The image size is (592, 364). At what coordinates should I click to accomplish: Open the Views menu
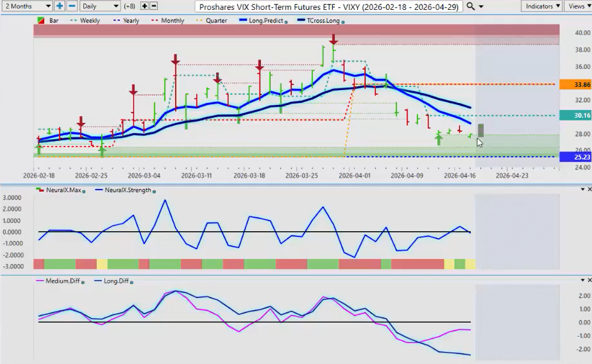(x=578, y=6)
